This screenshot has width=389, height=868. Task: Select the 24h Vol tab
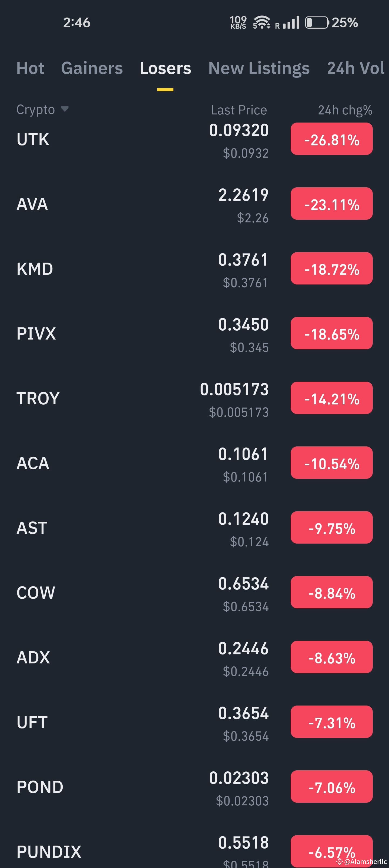pos(356,68)
